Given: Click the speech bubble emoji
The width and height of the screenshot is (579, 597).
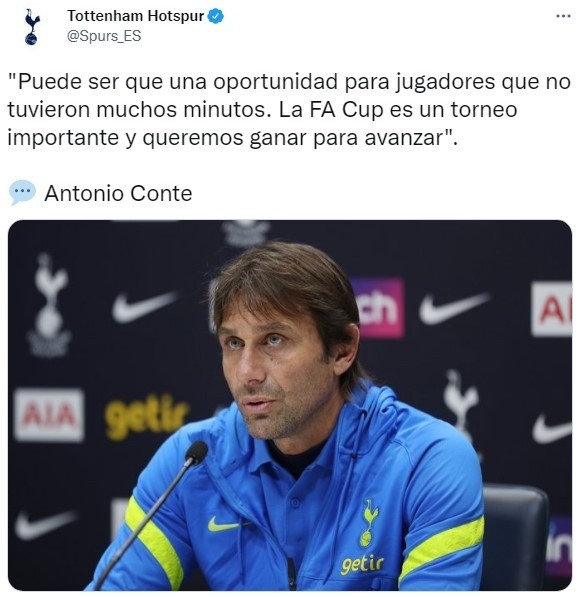Looking at the screenshot, I should [x=22, y=192].
